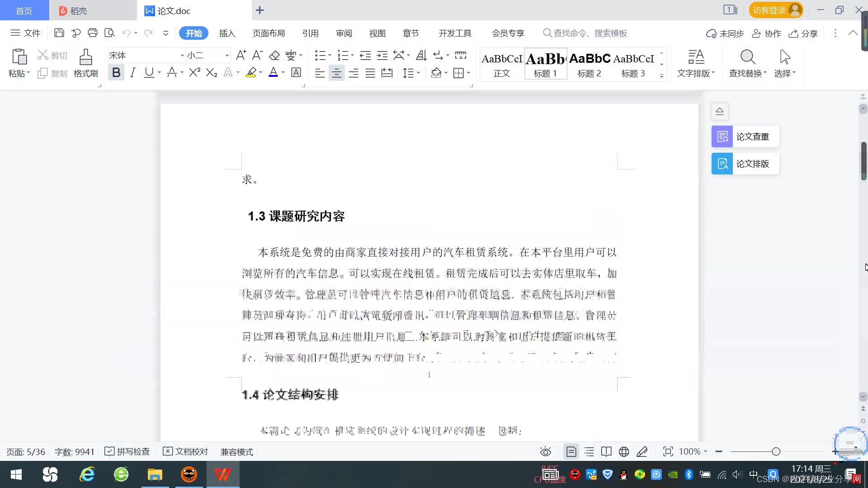Screen dimensions: 868x488
Task: Open the zoom percentage 100% dropdown
Action: coord(693,452)
